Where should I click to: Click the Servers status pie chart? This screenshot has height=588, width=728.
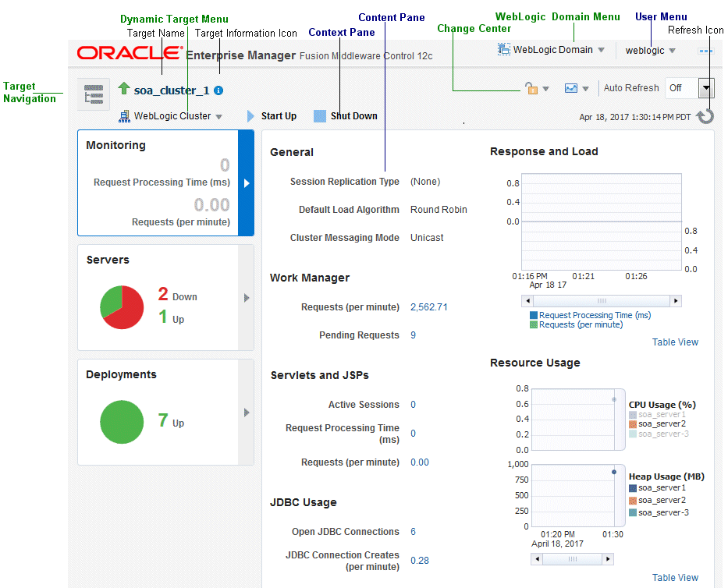click(x=122, y=307)
